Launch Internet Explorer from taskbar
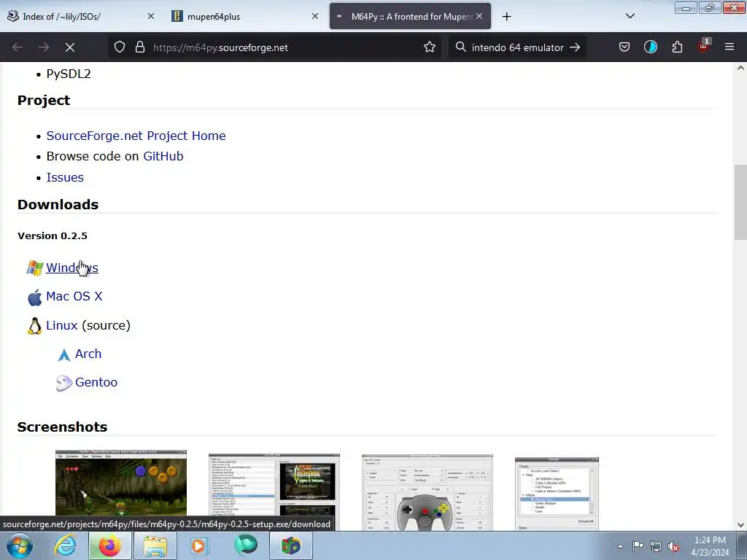 point(65,545)
